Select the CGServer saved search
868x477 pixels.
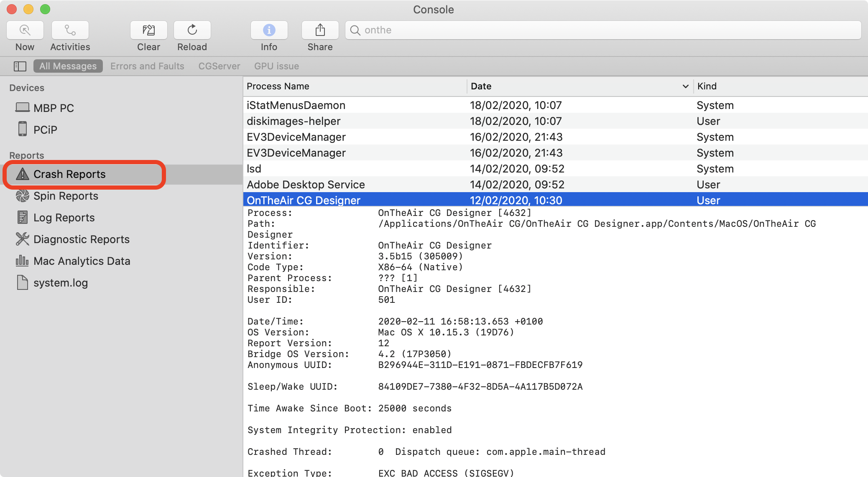click(219, 66)
